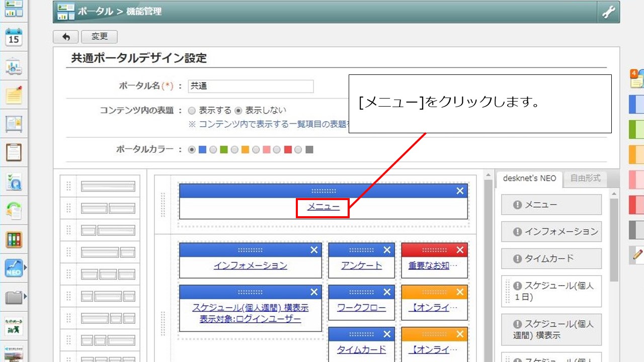Select 表示する radio button
644x362 pixels.
pyautogui.click(x=192, y=111)
